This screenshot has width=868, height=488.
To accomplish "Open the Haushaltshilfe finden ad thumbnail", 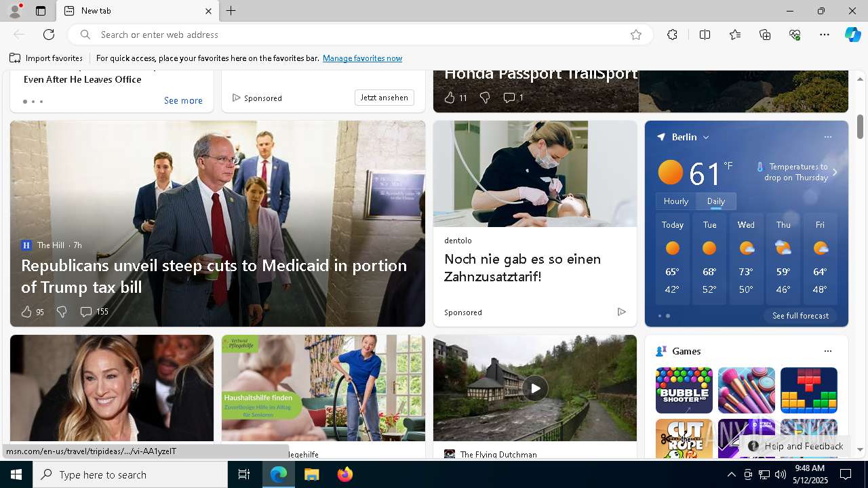I will (x=323, y=388).
